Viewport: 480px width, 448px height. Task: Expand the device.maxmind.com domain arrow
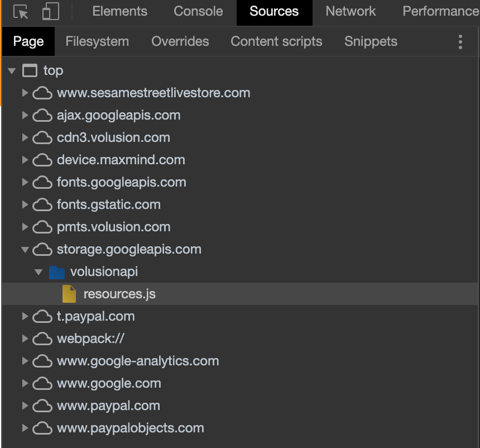25,160
